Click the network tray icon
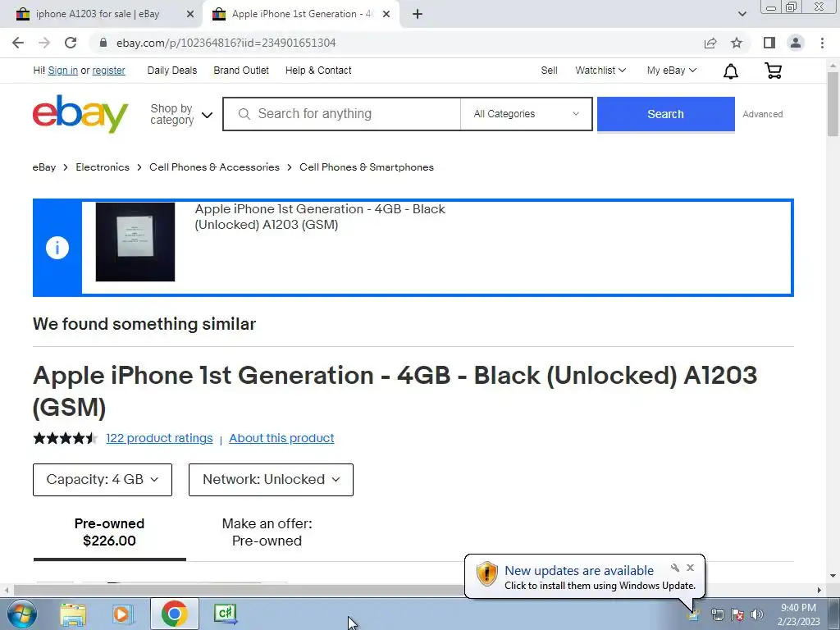This screenshot has height=630, width=840. tap(717, 614)
